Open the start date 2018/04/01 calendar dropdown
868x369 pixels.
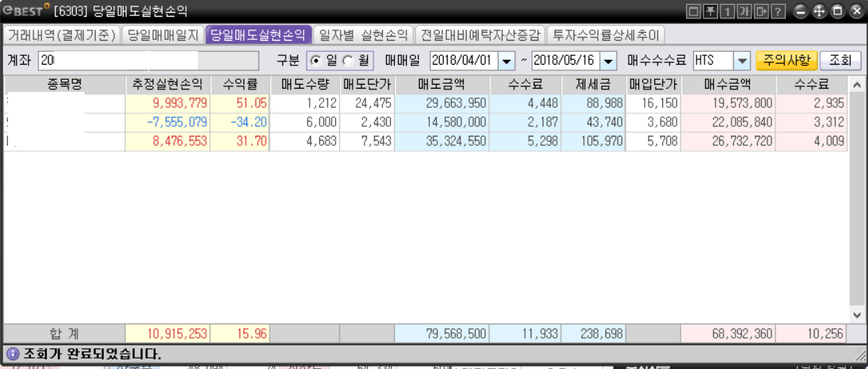(507, 61)
